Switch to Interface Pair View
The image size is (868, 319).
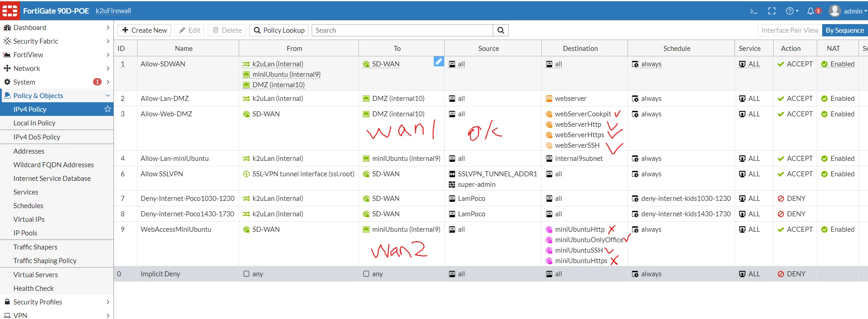pos(790,30)
